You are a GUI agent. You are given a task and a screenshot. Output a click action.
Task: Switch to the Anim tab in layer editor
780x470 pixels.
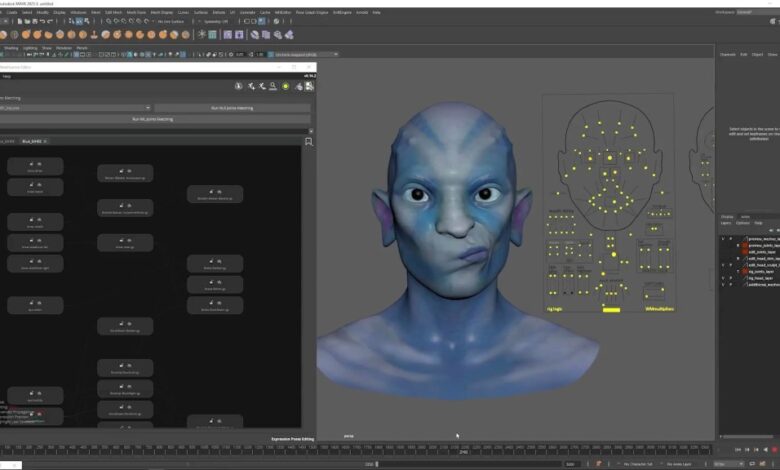point(743,215)
